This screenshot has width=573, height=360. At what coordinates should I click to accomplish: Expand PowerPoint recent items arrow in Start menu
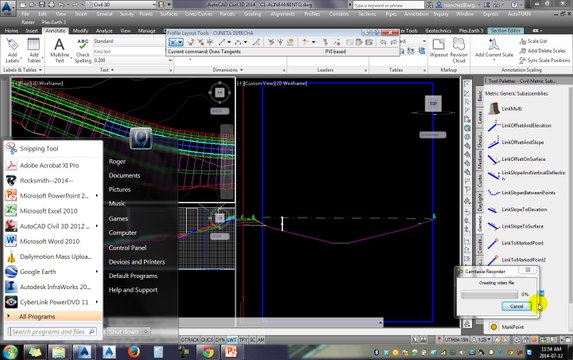point(97,196)
